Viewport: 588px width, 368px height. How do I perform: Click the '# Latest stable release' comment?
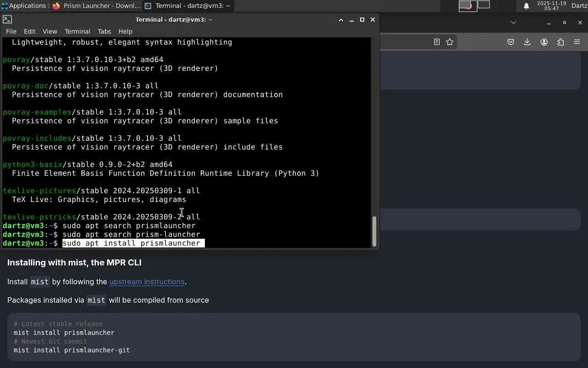click(58, 324)
